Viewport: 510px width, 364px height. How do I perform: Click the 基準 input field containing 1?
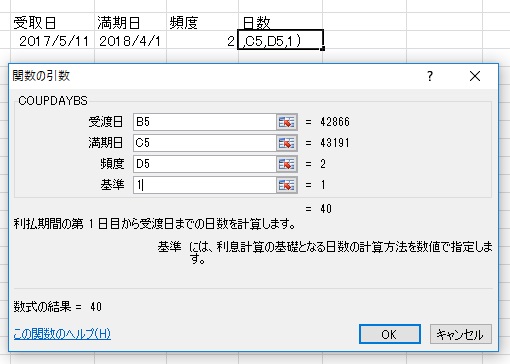pos(205,185)
